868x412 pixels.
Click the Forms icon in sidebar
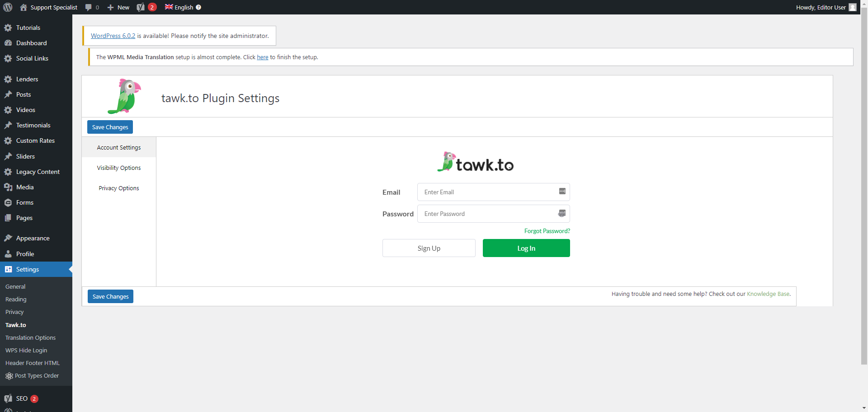click(x=8, y=202)
